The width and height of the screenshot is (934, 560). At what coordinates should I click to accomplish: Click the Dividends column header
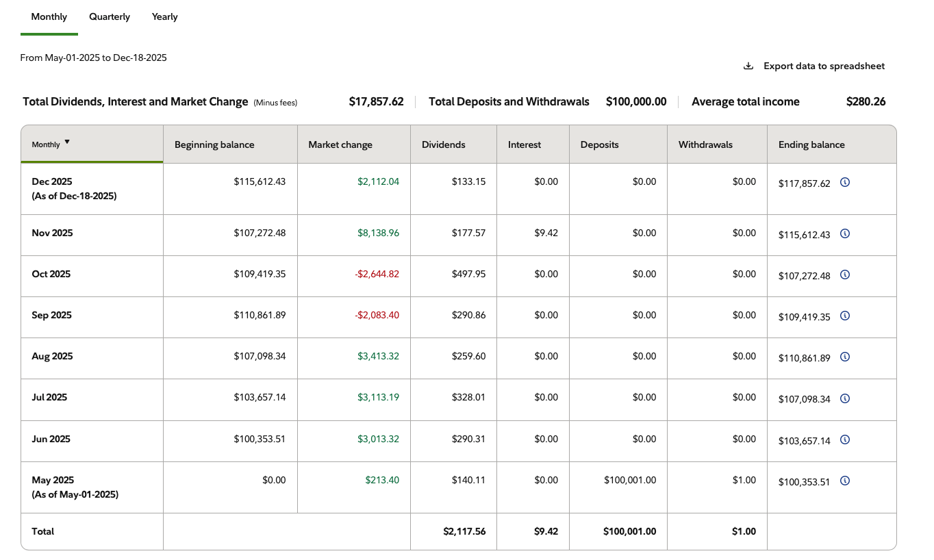point(443,145)
